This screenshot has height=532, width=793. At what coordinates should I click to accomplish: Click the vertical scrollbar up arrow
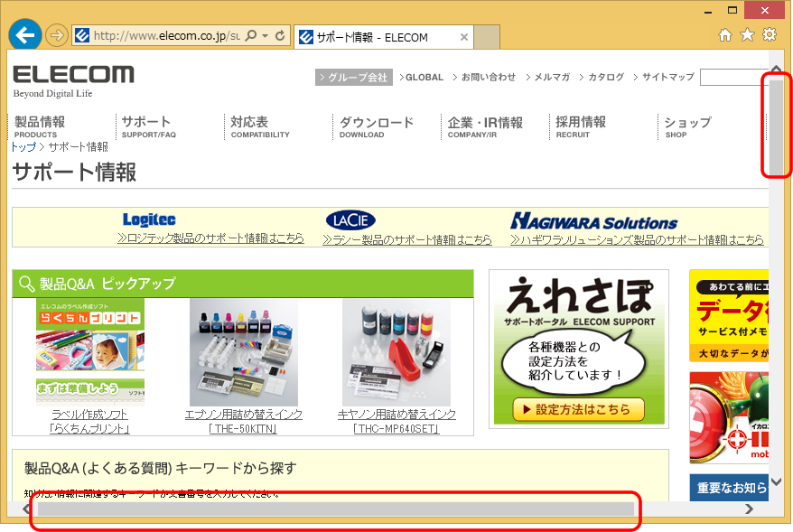tap(776, 68)
